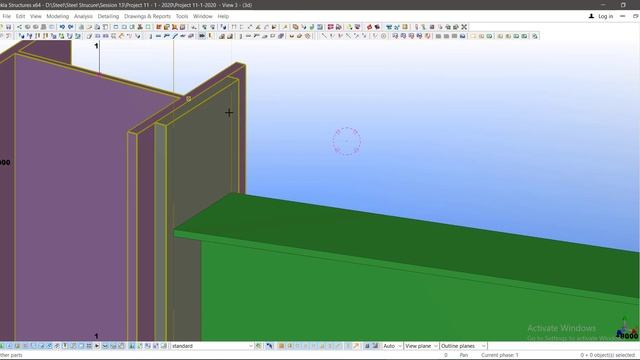
Task: Click the Redo arrow icon
Action: [71, 27]
